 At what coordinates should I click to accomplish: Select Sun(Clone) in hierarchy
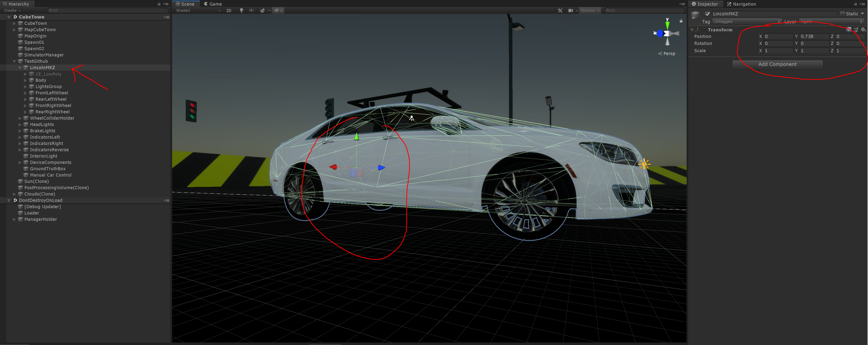click(x=36, y=181)
